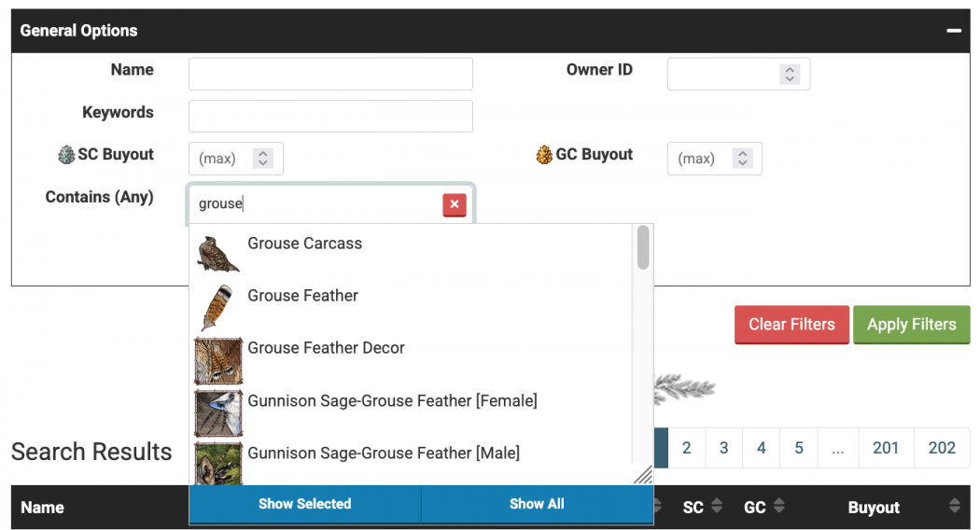Screen dimensions: 980x530
Task: Click the Apply Filters button
Action: click(x=911, y=325)
